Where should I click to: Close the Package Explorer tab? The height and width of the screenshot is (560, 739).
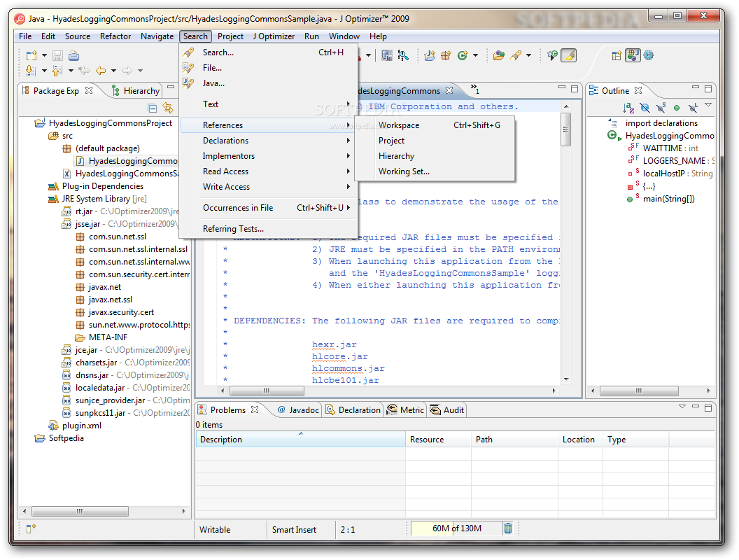[89, 90]
